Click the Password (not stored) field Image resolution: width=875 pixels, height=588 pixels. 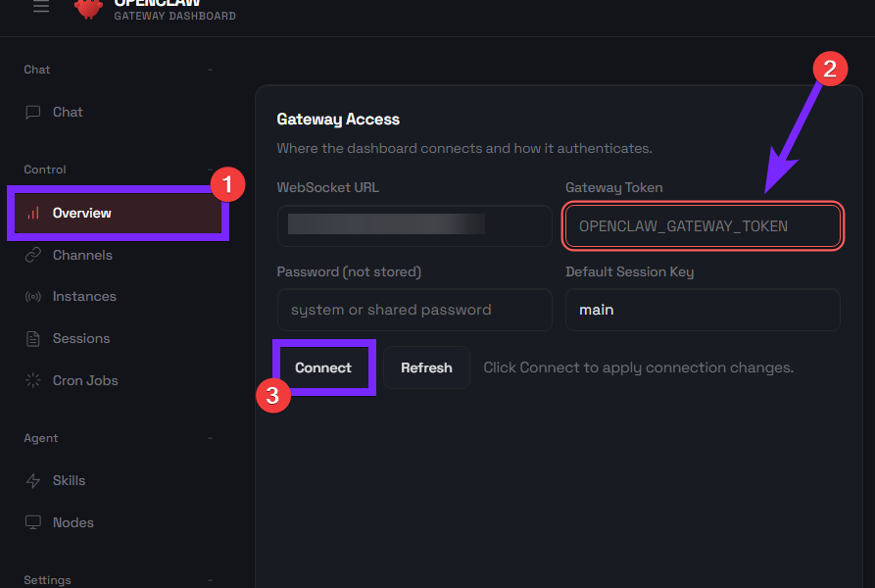click(x=414, y=310)
